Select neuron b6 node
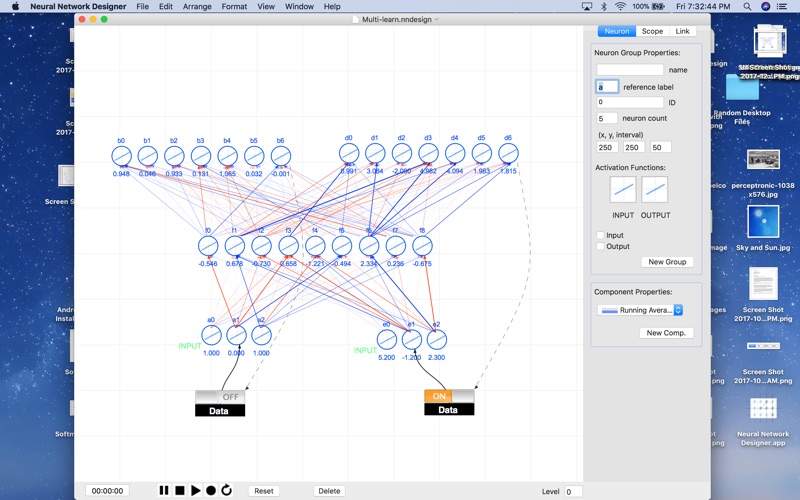Screen dimensions: 800x500 [x=281, y=156]
